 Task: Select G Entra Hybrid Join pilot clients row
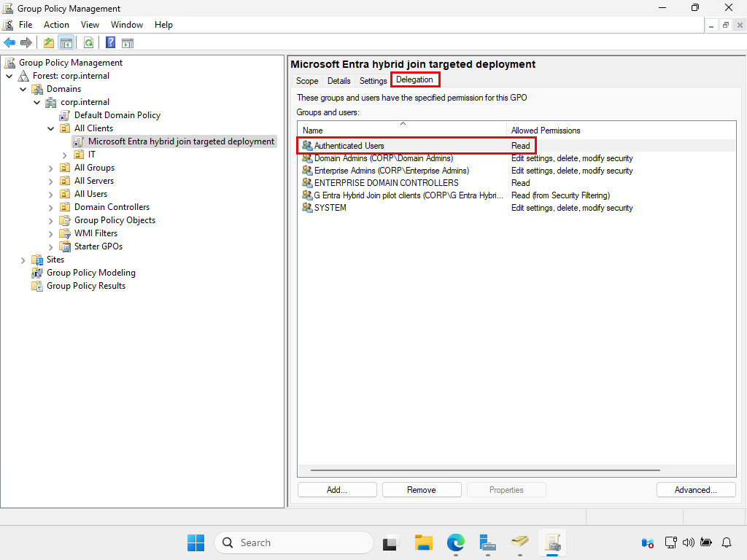pyautogui.click(x=516, y=195)
